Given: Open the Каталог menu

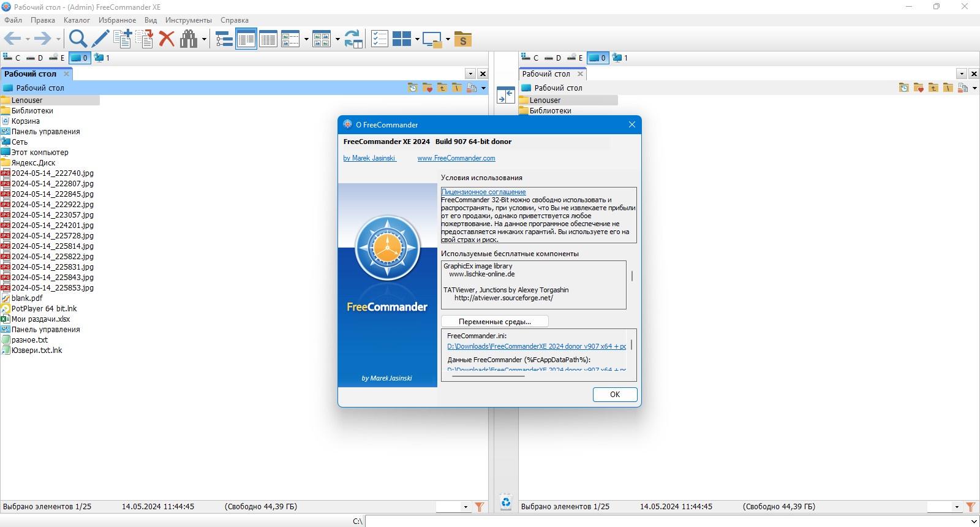Looking at the screenshot, I should click(77, 20).
